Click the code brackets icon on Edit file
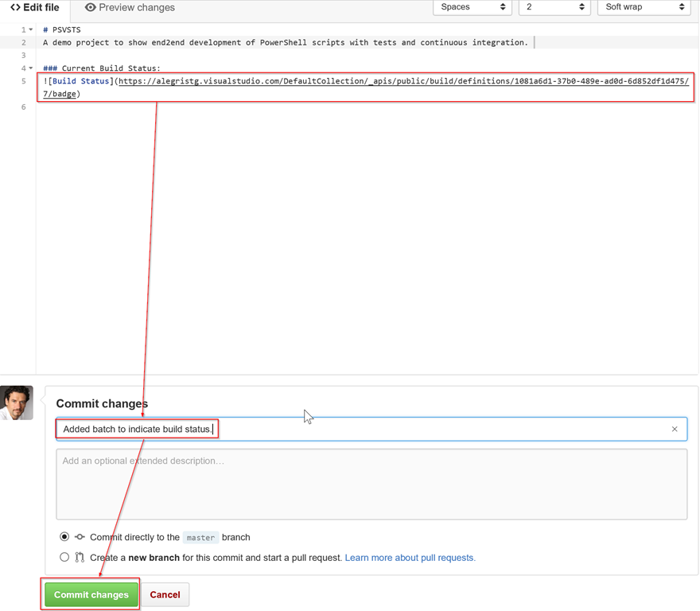 pyautogui.click(x=15, y=8)
